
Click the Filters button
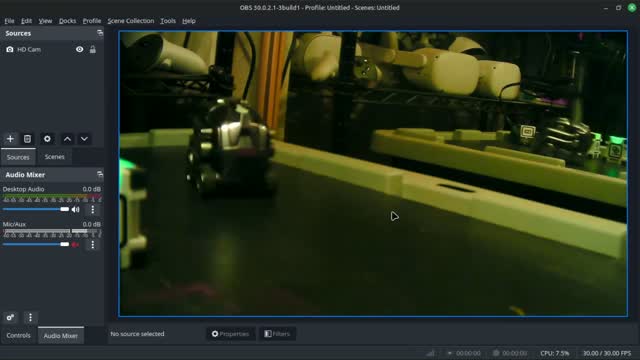277,333
